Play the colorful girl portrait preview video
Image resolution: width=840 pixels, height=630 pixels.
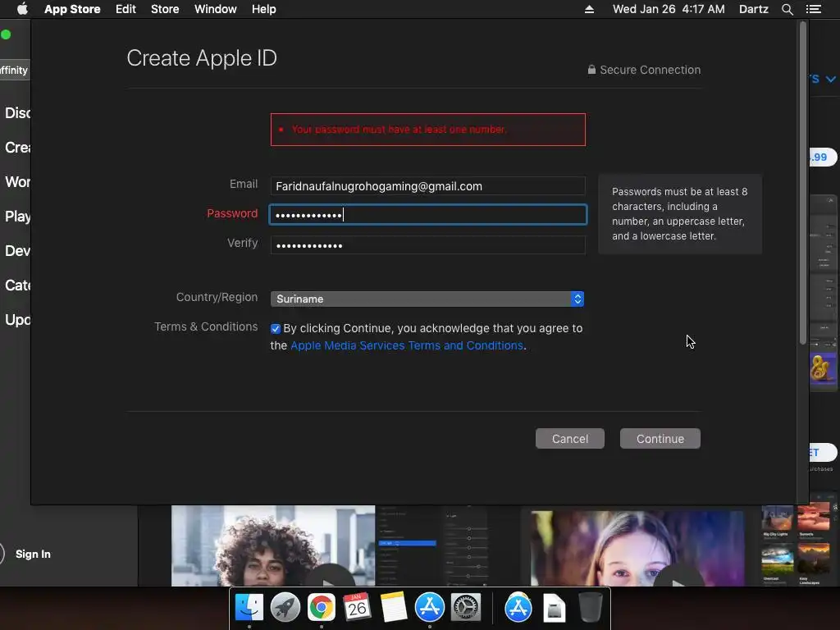678,578
